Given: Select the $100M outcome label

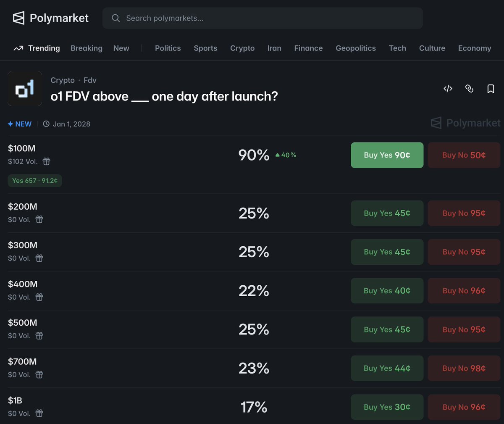Looking at the screenshot, I should coord(22,148).
